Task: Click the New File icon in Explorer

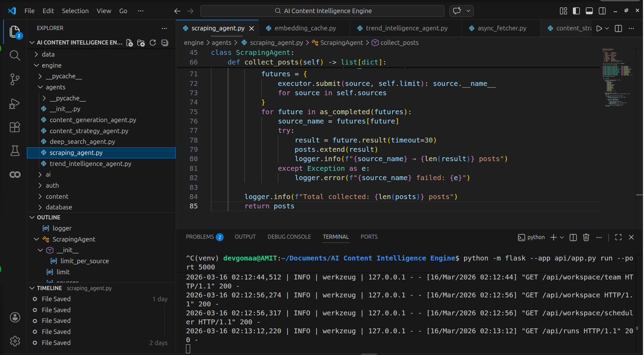Action: pos(129,42)
